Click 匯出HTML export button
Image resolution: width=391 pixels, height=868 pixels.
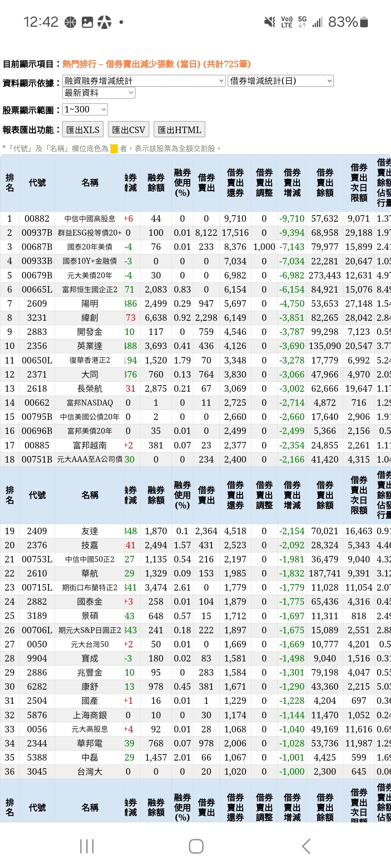180,129
